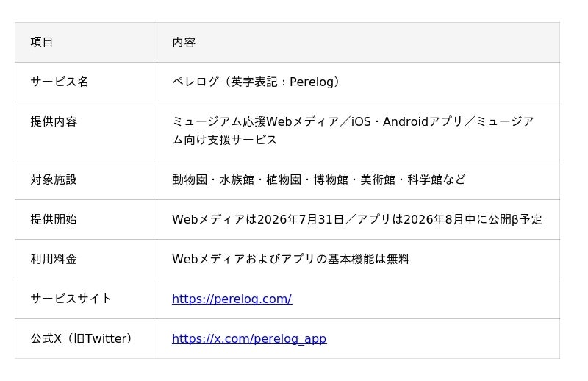Click the ム向け支援サービス second line text
This screenshot has height=381, width=588.
[x=225, y=140]
